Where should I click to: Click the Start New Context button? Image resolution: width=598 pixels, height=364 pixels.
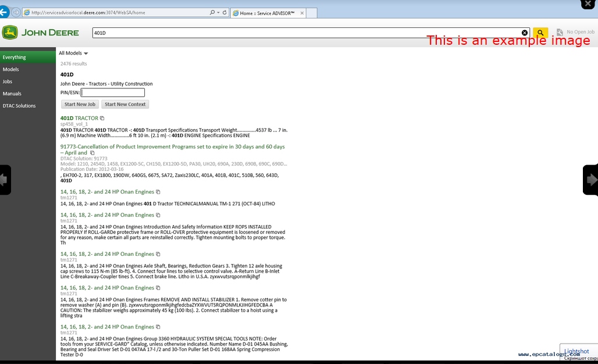[125, 104]
